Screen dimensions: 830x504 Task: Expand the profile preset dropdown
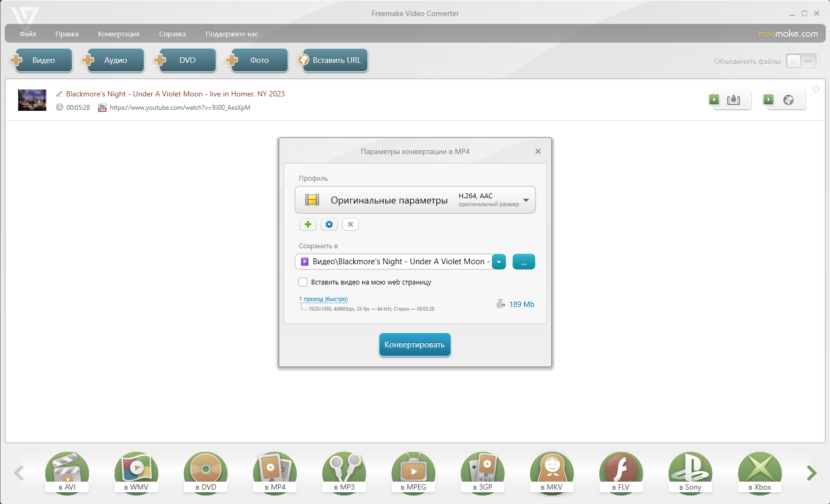(526, 200)
